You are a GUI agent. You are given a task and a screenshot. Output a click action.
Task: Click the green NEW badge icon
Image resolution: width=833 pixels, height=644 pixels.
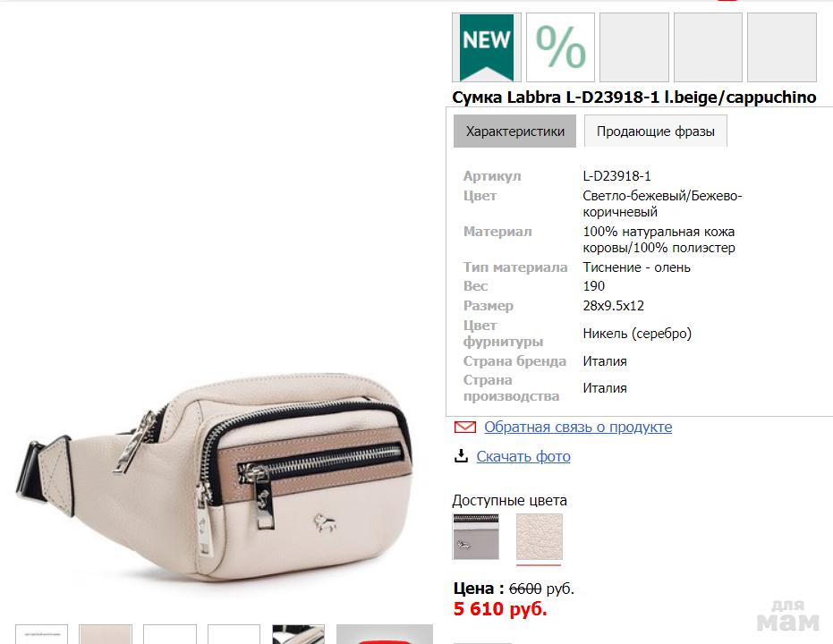click(x=487, y=47)
